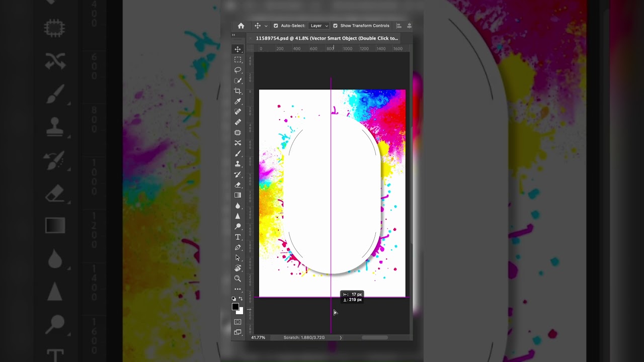Click the 41.77% zoom level field

258,337
